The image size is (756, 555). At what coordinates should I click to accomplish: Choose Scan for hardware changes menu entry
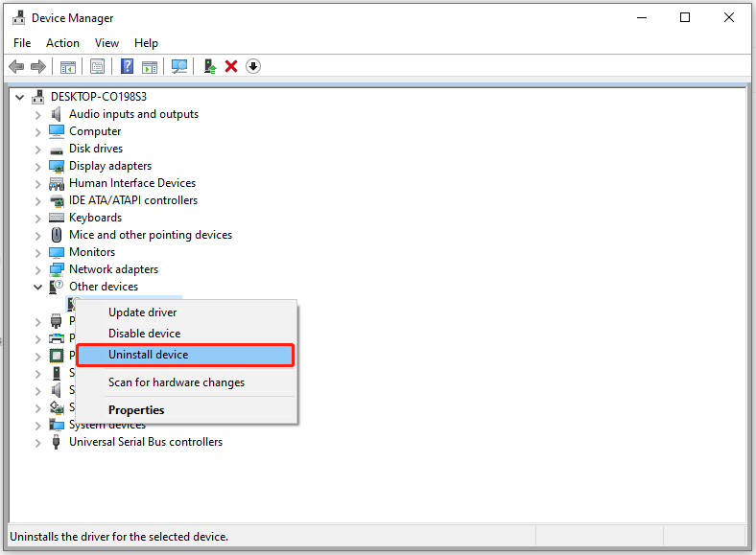[x=186, y=382]
